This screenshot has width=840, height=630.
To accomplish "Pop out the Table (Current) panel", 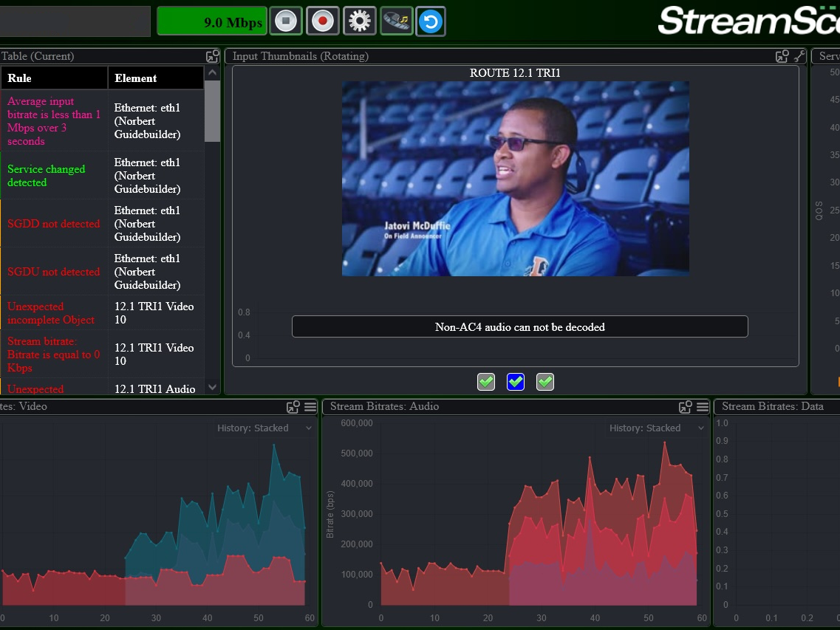I will 213,56.
